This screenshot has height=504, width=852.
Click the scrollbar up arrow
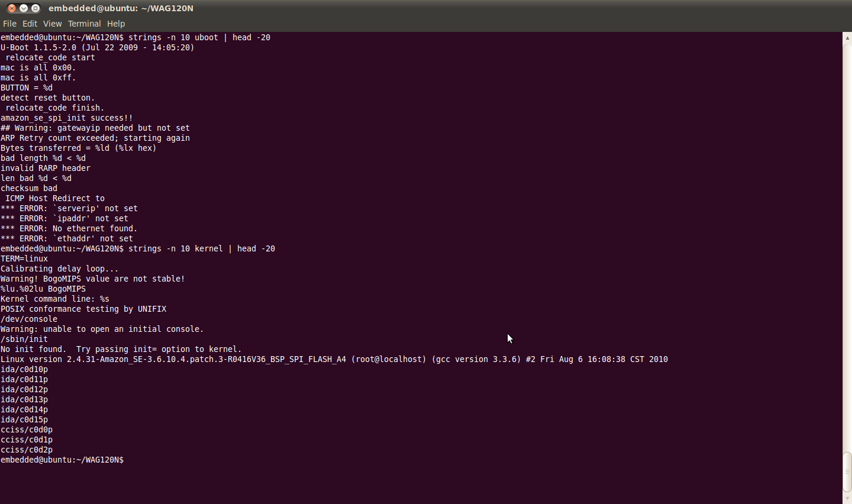click(847, 37)
